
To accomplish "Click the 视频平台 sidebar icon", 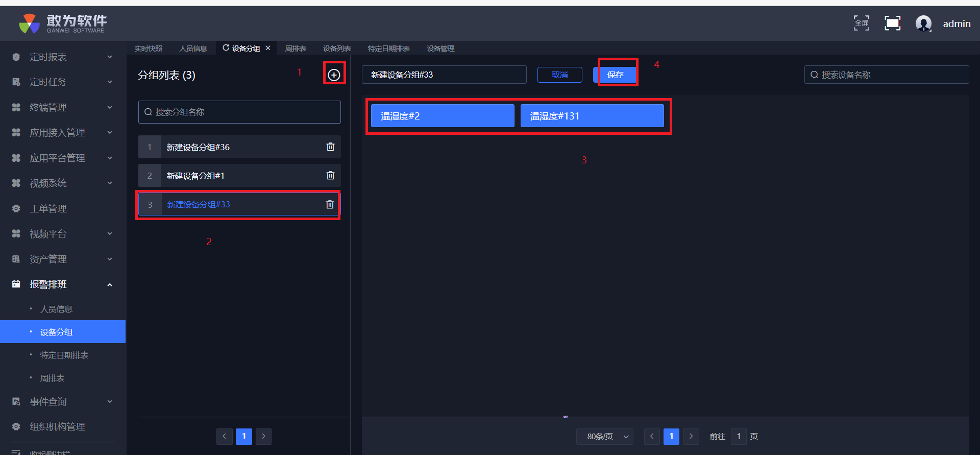I will [x=16, y=234].
